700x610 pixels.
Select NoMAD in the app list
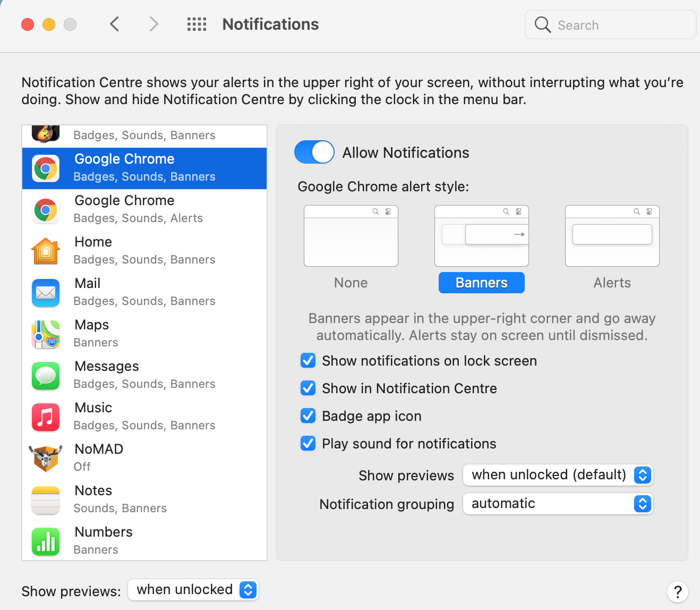coord(144,459)
